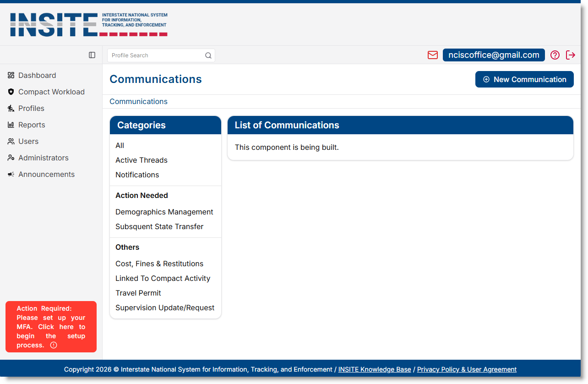Click the nciscoffice@gmail.com account button
The image size is (588, 384).
point(494,55)
